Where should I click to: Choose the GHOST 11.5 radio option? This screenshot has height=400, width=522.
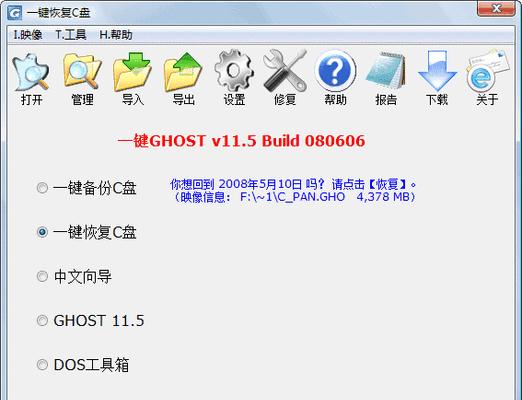click(x=42, y=321)
